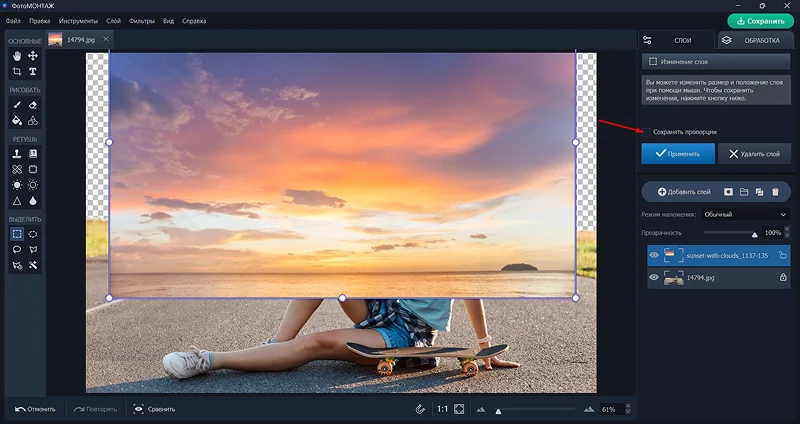Viewport: 800px width, 424px height.
Task: Increase the zoom percent with up stepper
Action: [628, 407]
